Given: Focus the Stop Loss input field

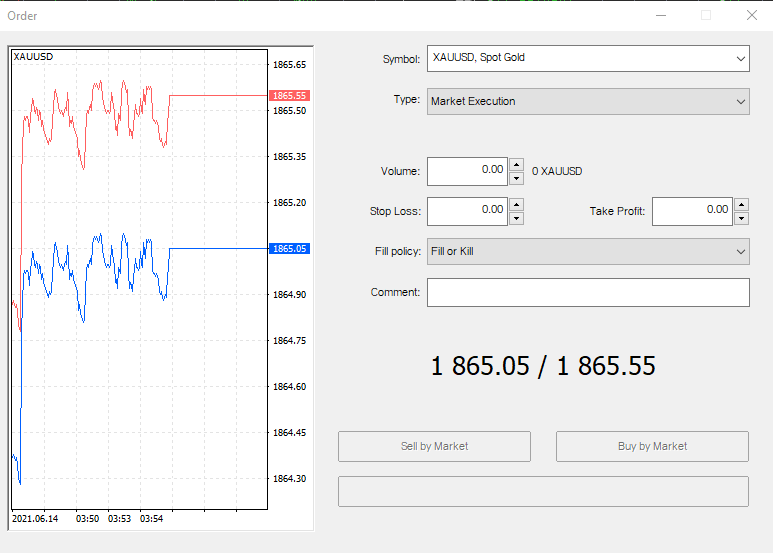Looking at the screenshot, I should pyautogui.click(x=467, y=211).
